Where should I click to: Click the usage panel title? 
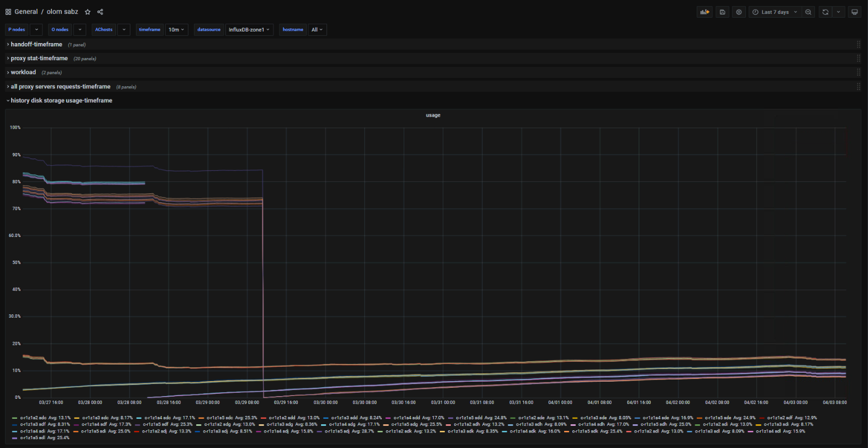(x=433, y=115)
